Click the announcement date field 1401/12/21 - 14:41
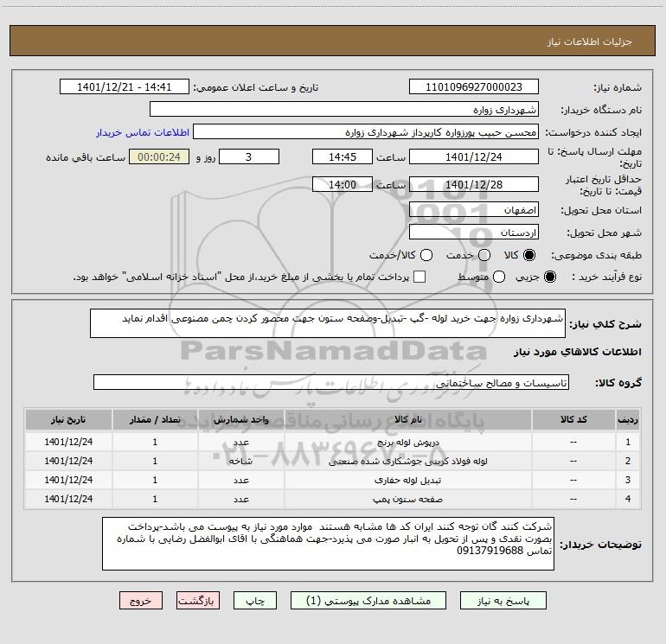This screenshot has height=644, width=666. click(x=125, y=87)
